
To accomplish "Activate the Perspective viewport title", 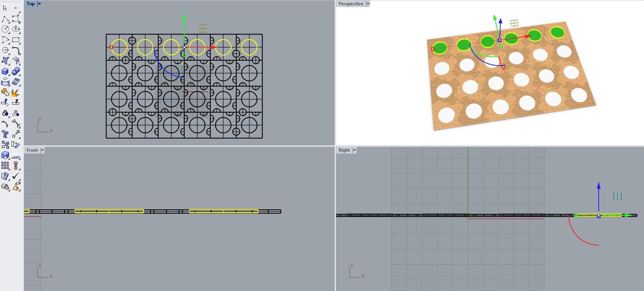I will coord(351,4).
